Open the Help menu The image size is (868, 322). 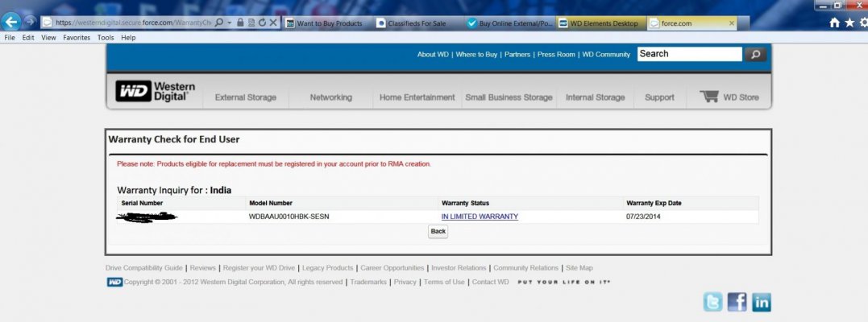tap(128, 38)
